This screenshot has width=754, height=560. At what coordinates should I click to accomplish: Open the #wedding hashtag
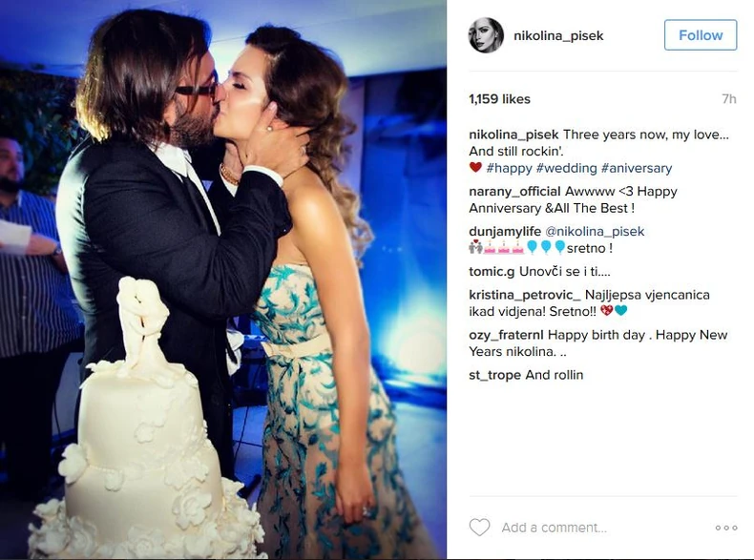[567, 168]
